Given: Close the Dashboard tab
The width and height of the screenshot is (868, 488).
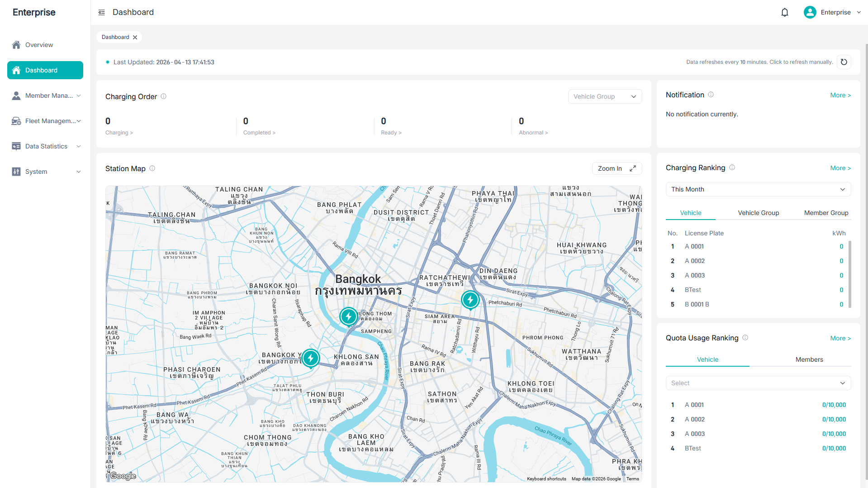Looking at the screenshot, I should click(x=135, y=37).
